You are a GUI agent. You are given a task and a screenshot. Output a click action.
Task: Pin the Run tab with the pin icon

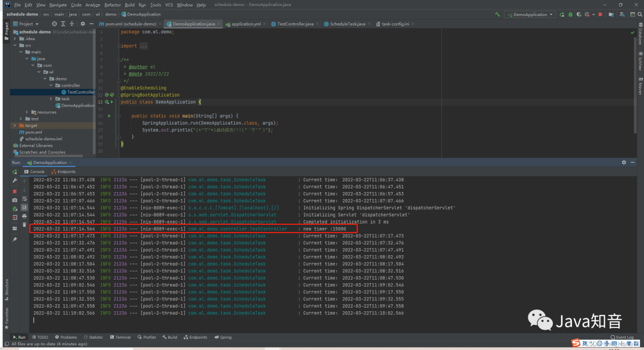point(14,239)
